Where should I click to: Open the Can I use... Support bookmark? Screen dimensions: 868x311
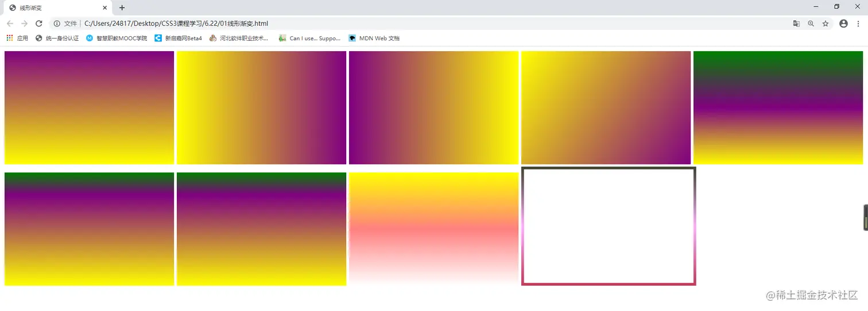[309, 39]
